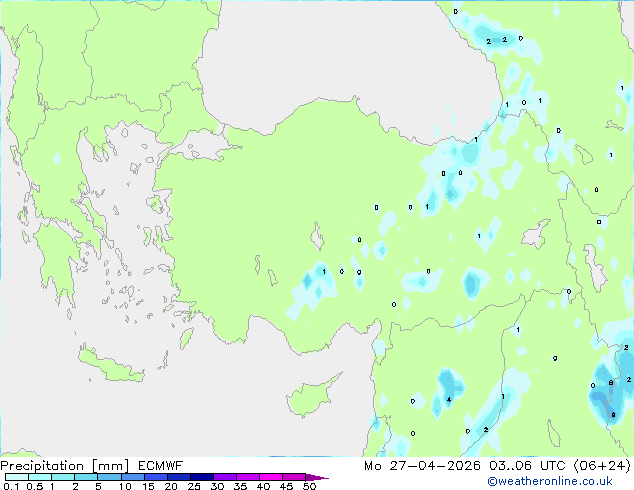This screenshot has height=490, width=634.
Task: Click the legend value 10
Action: coord(125,486)
